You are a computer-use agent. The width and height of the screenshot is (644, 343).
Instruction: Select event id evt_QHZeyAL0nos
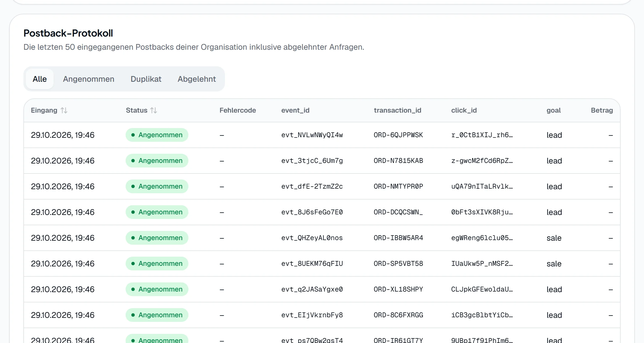[x=312, y=238]
